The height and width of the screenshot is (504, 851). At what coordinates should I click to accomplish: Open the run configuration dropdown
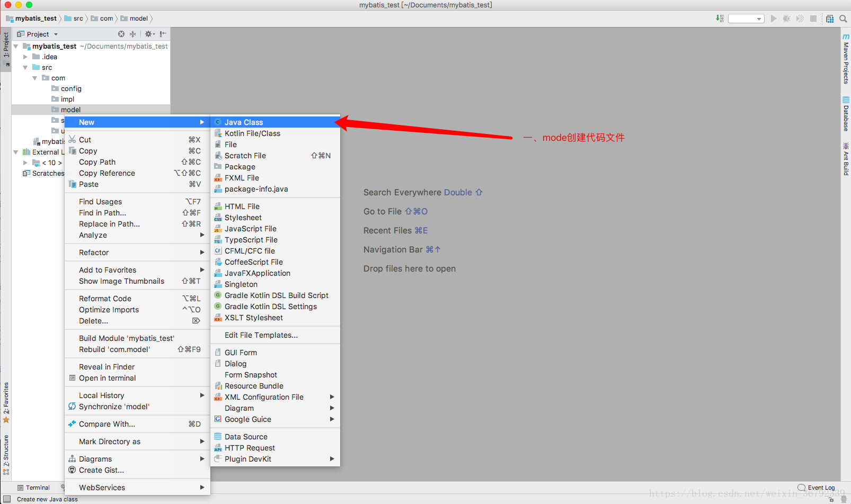746,19
